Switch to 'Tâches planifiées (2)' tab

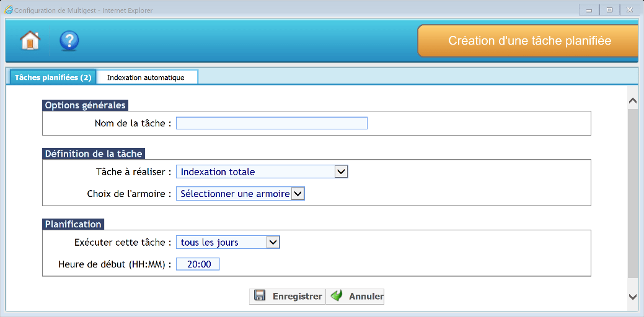click(53, 77)
